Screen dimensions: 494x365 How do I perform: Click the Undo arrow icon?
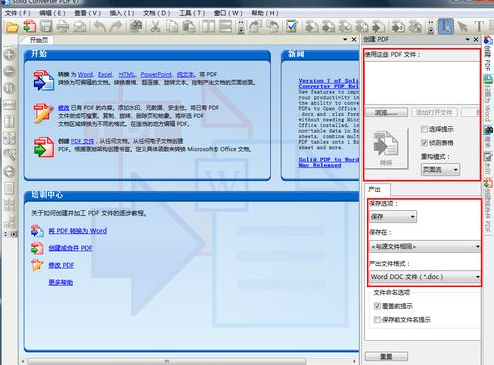coord(99,27)
